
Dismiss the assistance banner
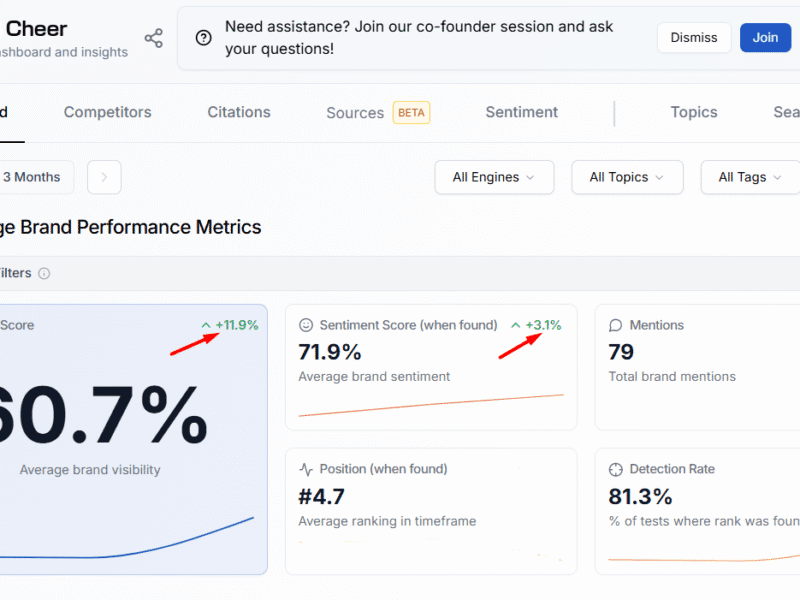click(693, 38)
